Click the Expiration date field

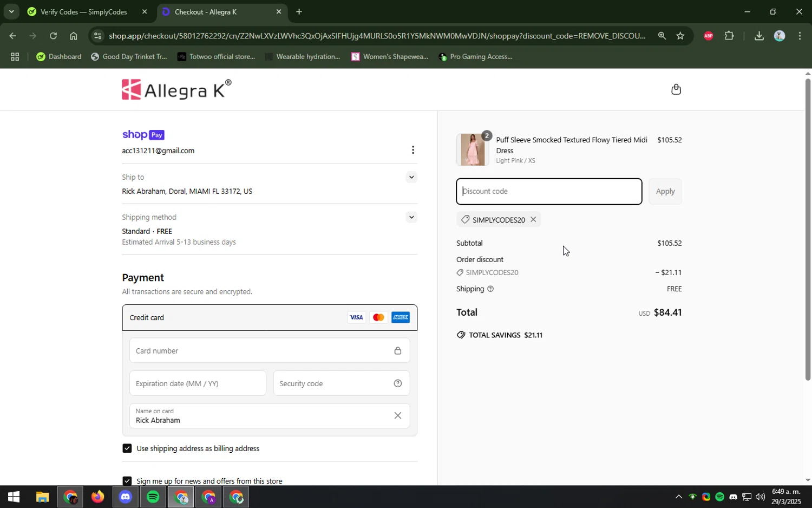click(x=198, y=383)
